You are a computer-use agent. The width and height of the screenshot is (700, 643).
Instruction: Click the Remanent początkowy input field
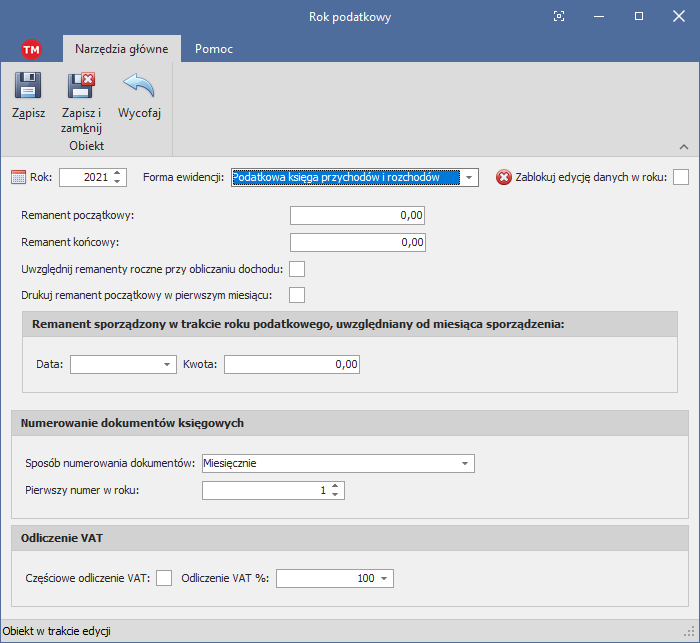click(x=357, y=215)
